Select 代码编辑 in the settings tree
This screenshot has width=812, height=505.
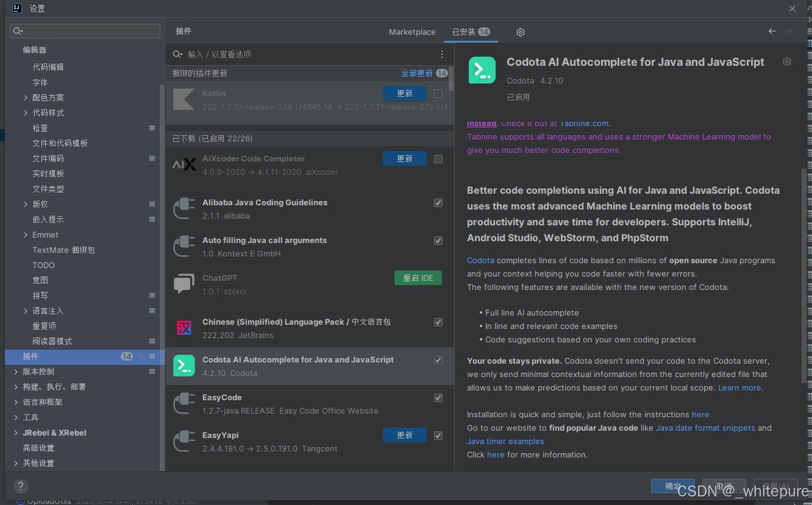pyautogui.click(x=48, y=67)
